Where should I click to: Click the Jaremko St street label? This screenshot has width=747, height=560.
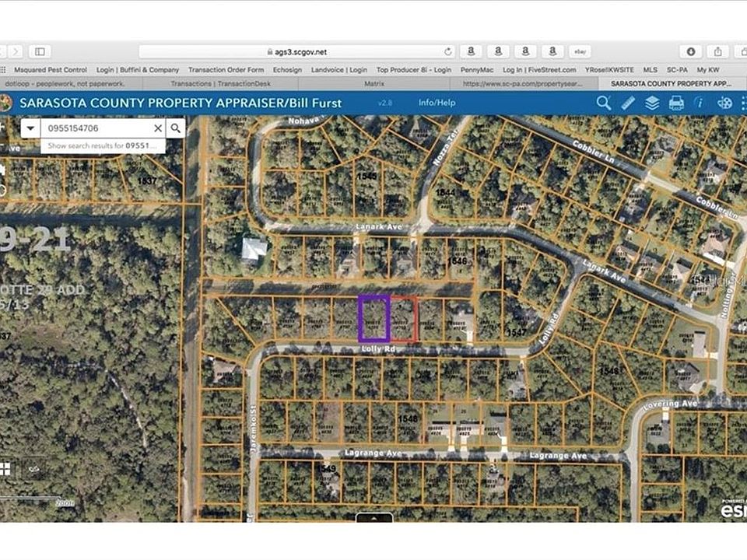coord(254,429)
